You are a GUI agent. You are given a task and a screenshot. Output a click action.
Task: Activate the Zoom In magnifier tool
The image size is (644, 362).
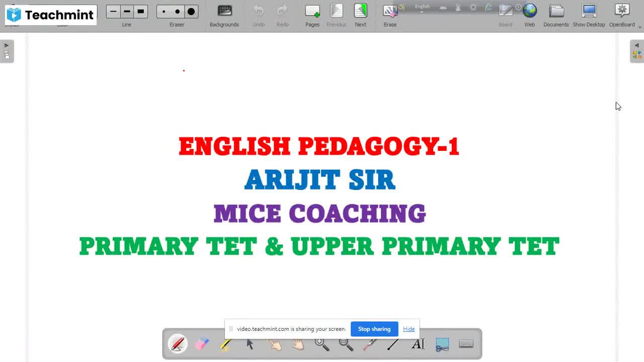322,344
